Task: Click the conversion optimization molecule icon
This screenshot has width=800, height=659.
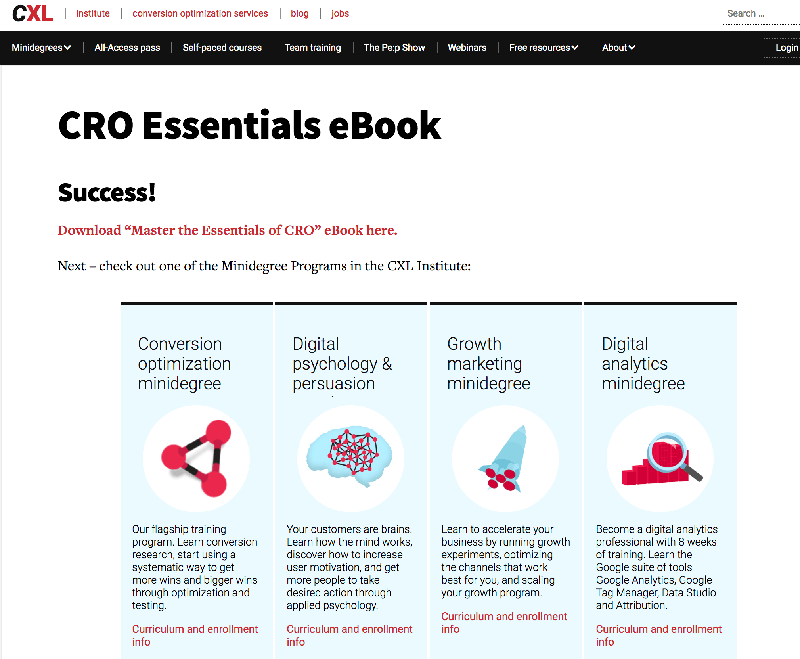Action: click(197, 458)
